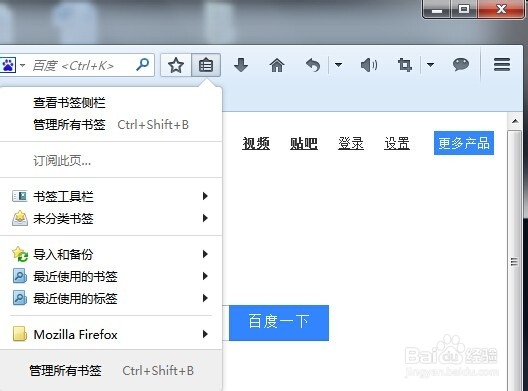Screen dimensions: 528x391
Task: Close the browser window
Action: (501, 9)
